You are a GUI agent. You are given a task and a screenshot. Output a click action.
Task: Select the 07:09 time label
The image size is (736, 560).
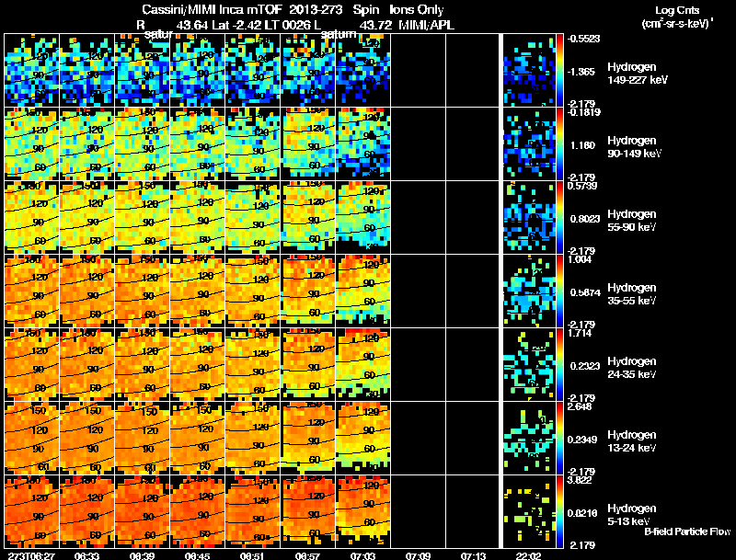[418, 554]
